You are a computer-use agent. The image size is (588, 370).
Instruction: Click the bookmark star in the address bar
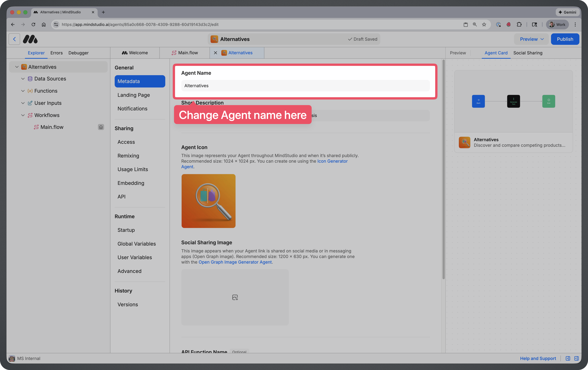(484, 24)
